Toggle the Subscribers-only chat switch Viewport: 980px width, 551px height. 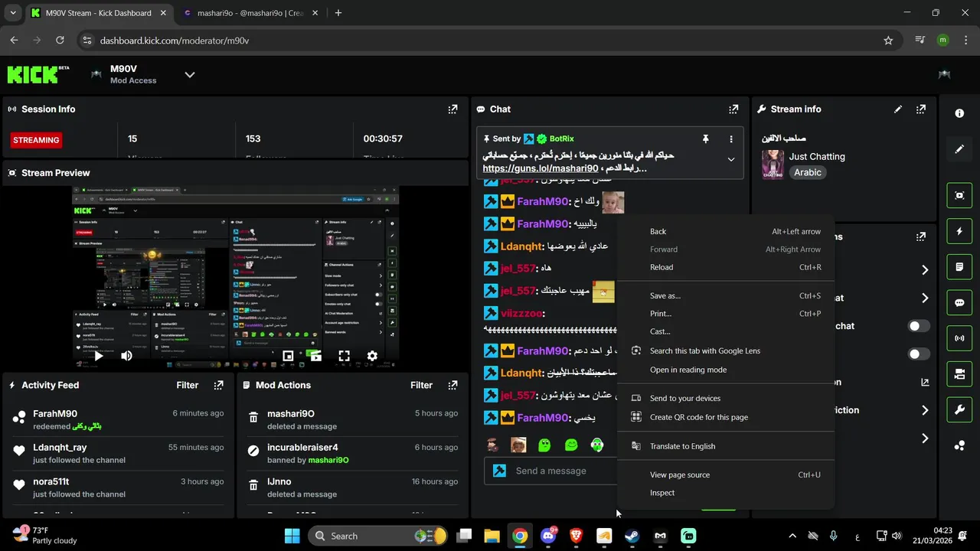click(919, 326)
